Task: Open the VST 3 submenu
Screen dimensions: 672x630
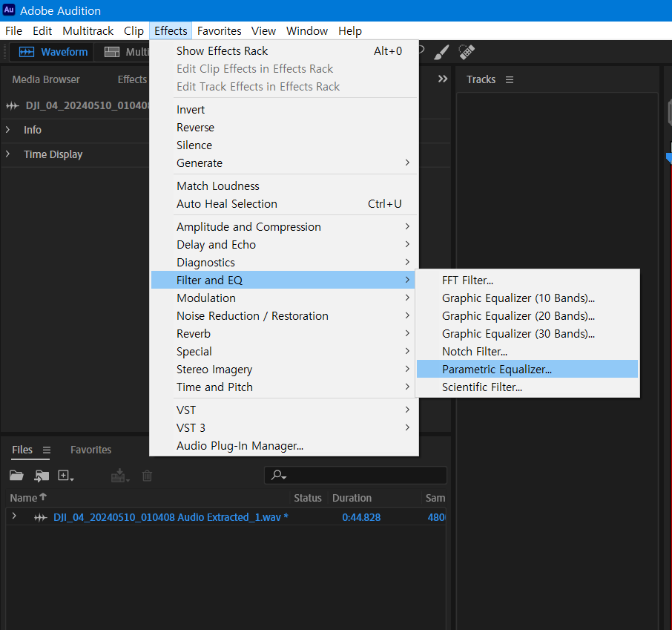Action: tap(284, 427)
